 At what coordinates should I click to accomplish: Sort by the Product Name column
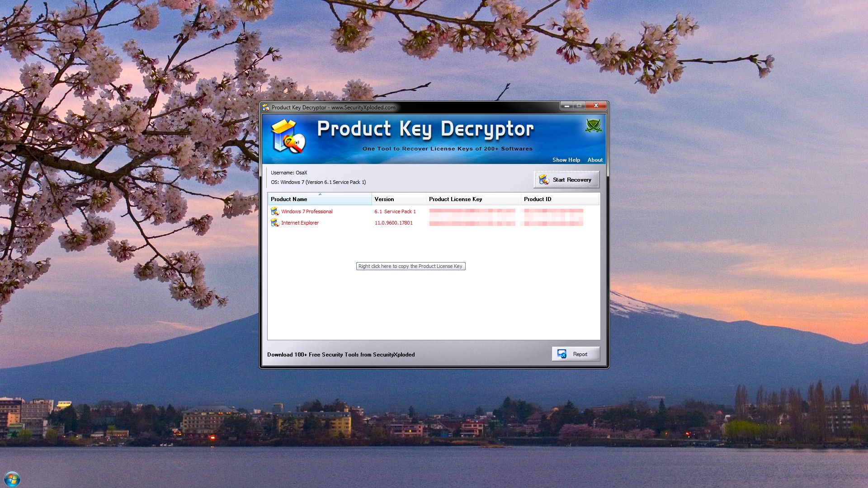pyautogui.click(x=289, y=199)
